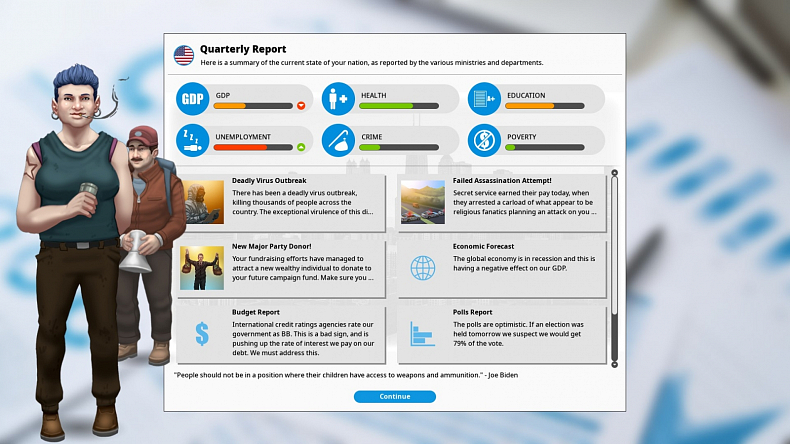Click the Health progress bar

pos(399,106)
